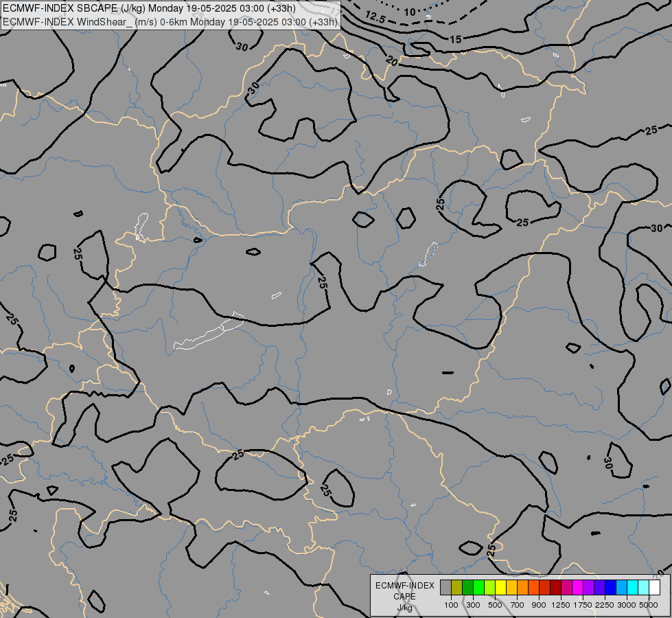
Task: Click the legend value label 100
Action: point(451,605)
